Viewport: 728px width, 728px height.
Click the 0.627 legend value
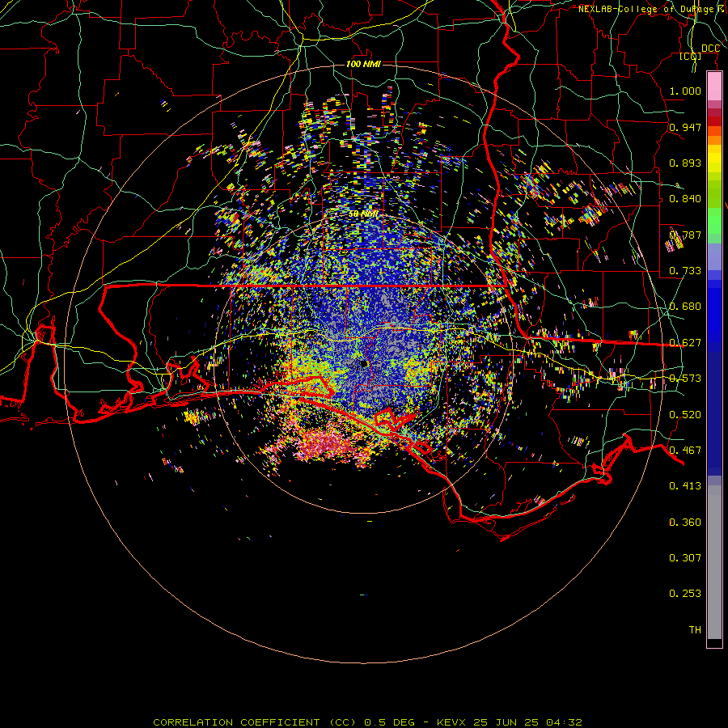point(685,343)
